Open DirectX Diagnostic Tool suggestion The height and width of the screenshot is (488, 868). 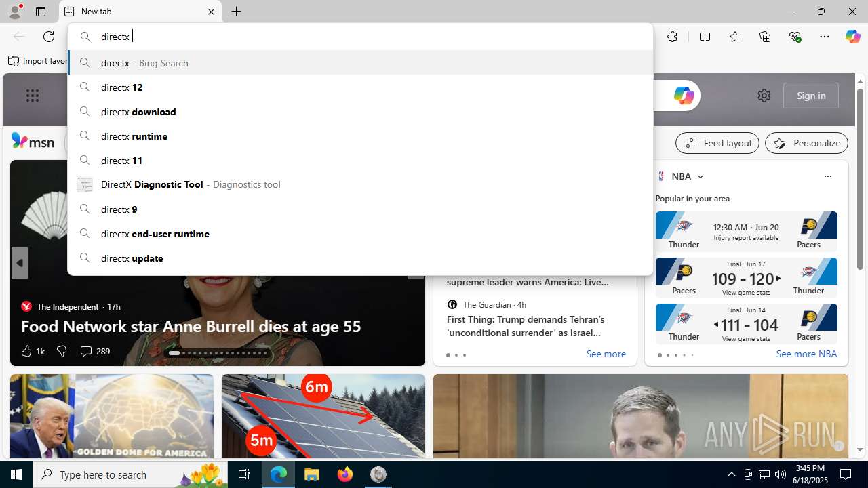click(360, 184)
